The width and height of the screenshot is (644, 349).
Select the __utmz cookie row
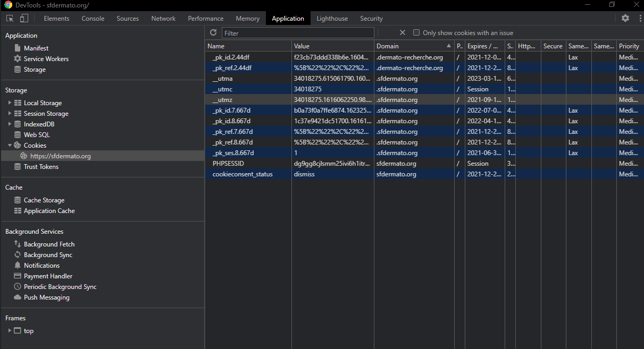[x=424, y=100]
